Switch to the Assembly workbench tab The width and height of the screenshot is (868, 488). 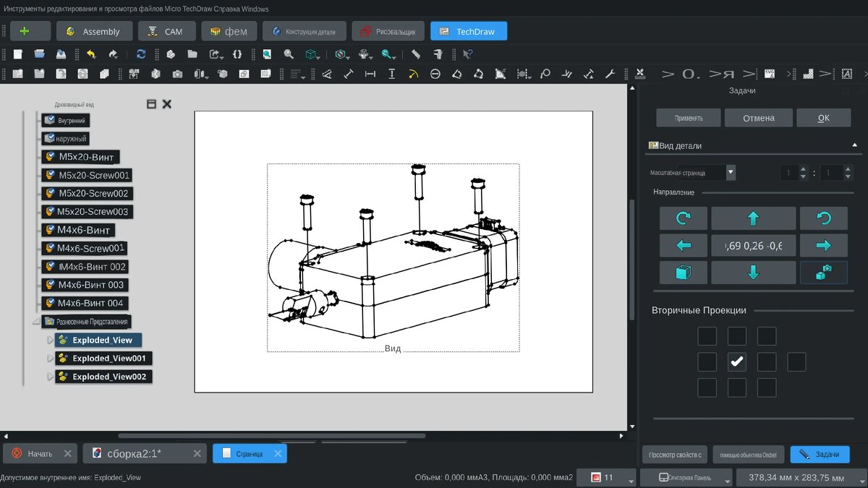(x=95, y=31)
